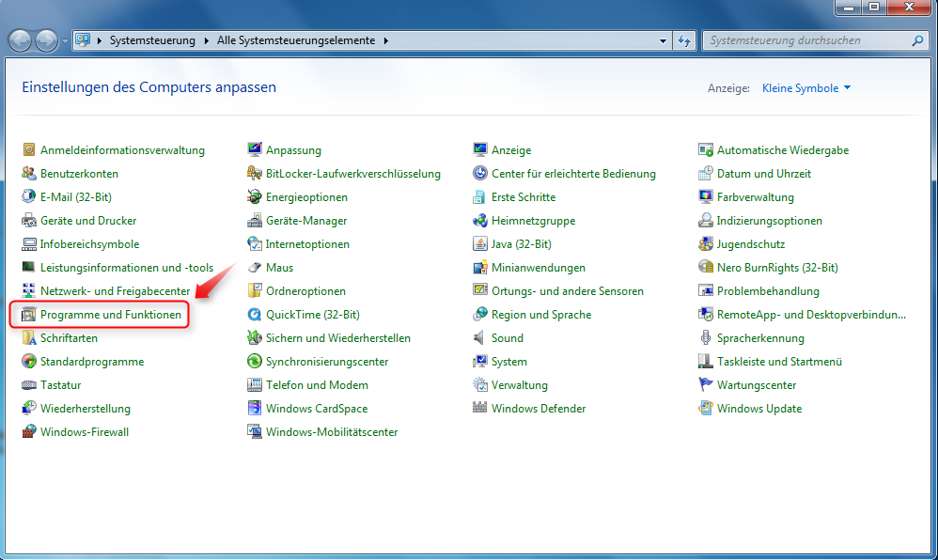Open the Heimnetzgruppe icon
938x560 pixels.
[479, 220]
